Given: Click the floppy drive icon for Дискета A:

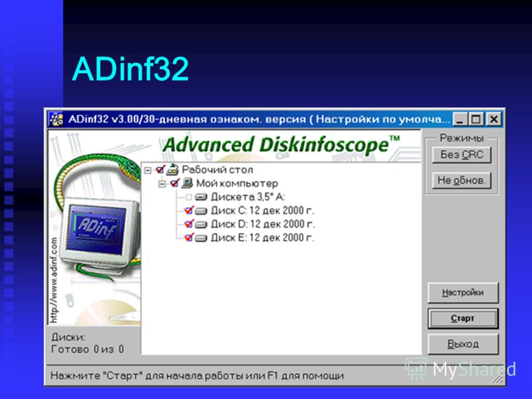Looking at the screenshot, I should 201,197.
